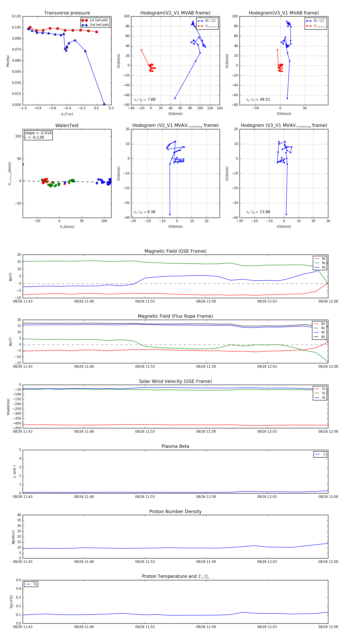Click 'Magnetic Field (GSE Frame)' title
Viewport: 351px width, 644px height.
point(175,251)
